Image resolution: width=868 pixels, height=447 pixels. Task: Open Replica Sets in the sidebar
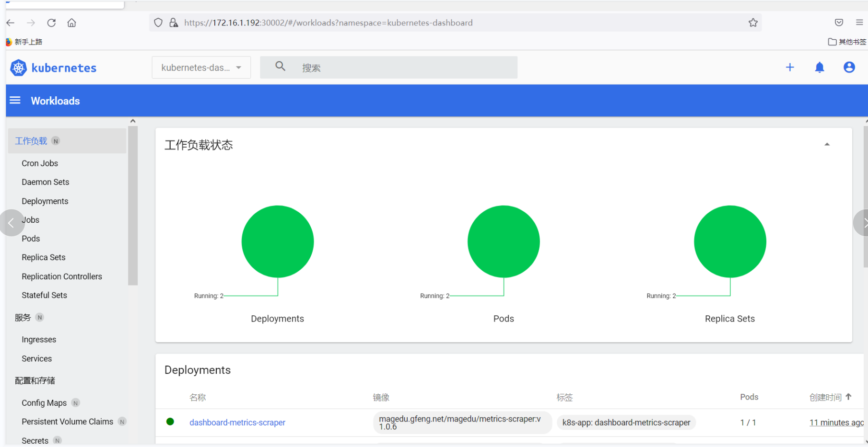[x=44, y=257]
